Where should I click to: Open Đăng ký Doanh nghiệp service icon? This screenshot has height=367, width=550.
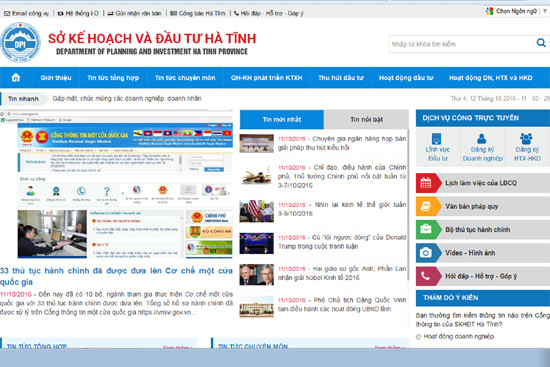point(482,147)
